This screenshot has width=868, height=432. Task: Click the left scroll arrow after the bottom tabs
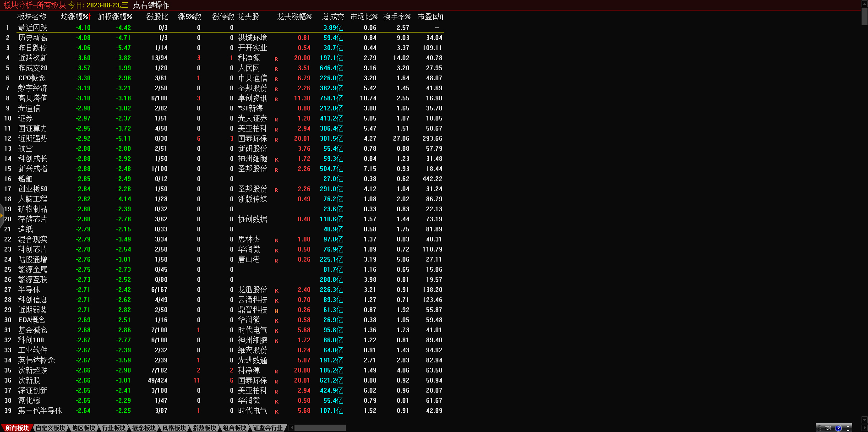coord(291,428)
